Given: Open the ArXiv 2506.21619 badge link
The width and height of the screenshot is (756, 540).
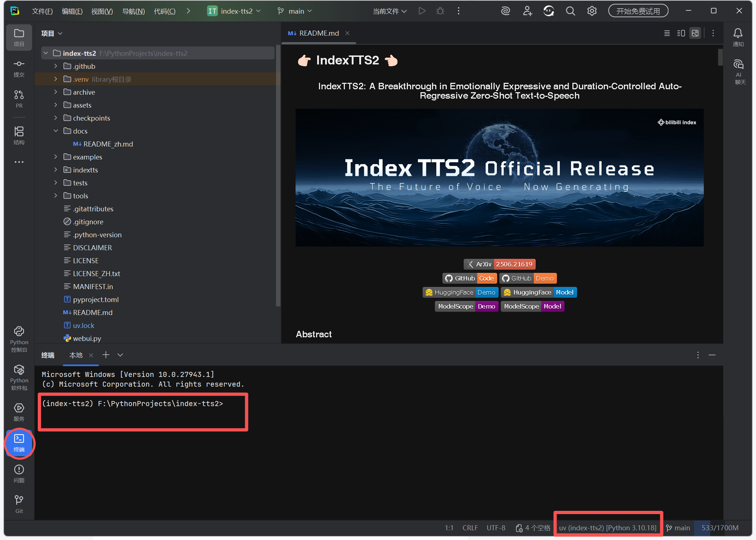Looking at the screenshot, I should click(500, 264).
